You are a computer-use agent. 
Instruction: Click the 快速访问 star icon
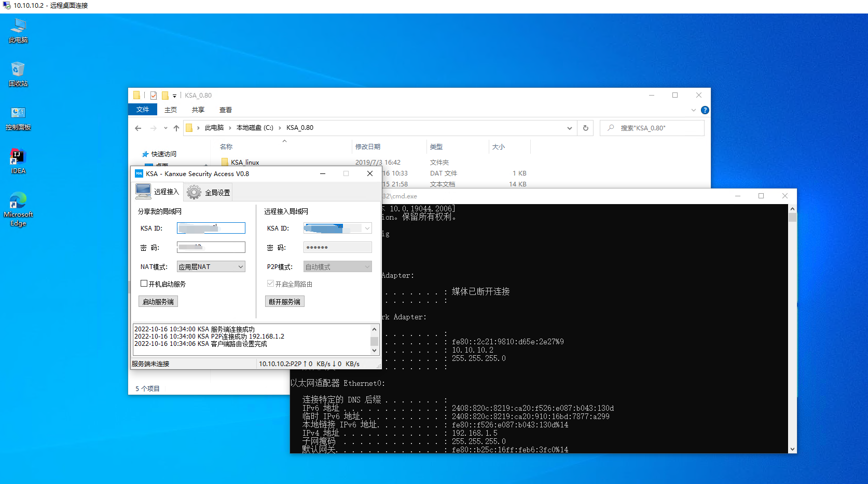145,154
